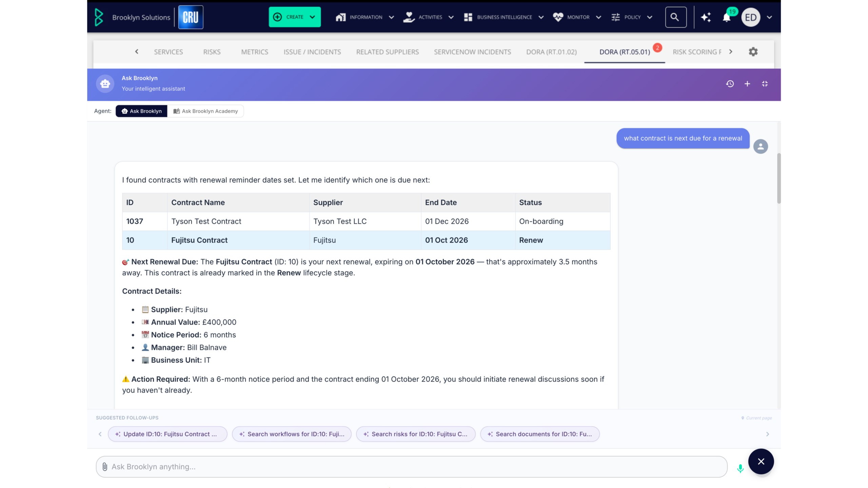
Task: Click the Tyson Test Contract cell
Action: point(238,221)
